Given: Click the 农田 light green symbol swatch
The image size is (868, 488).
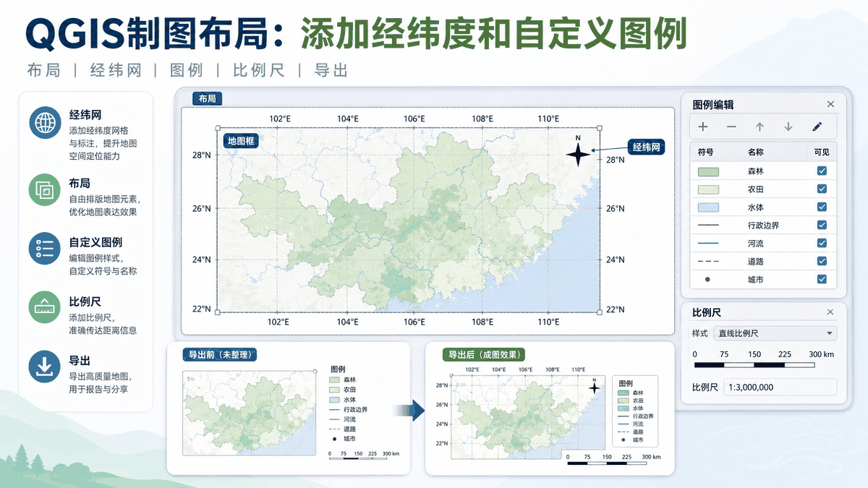Looking at the screenshot, I should point(708,189).
